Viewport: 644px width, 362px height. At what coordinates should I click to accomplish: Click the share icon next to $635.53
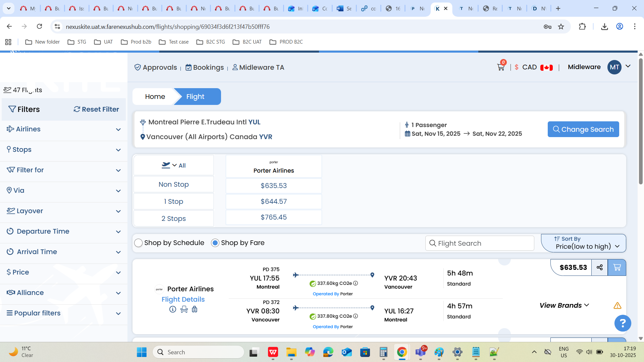pos(599,267)
